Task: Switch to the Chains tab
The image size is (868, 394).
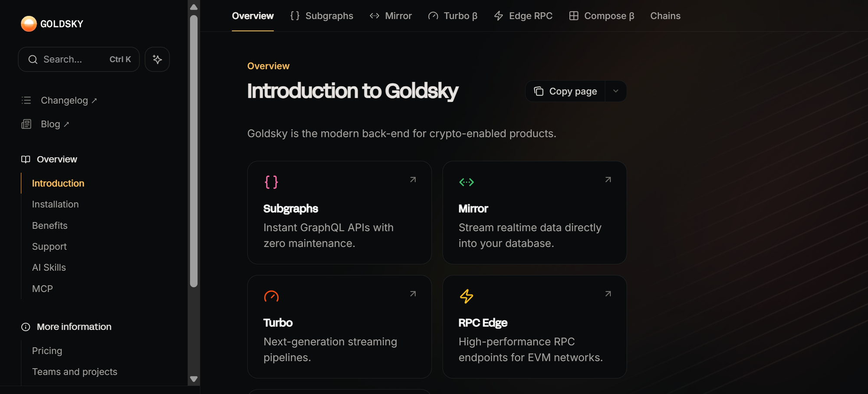Action: (x=665, y=16)
